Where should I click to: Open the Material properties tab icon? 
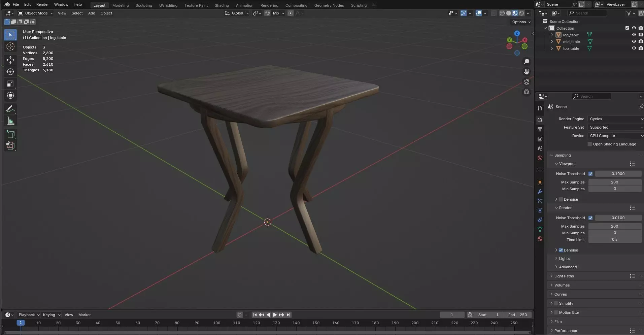coord(540,239)
